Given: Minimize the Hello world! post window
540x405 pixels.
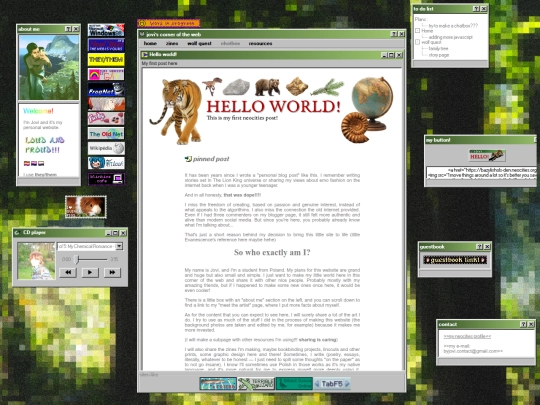Looking at the screenshot, I should click(384, 55).
